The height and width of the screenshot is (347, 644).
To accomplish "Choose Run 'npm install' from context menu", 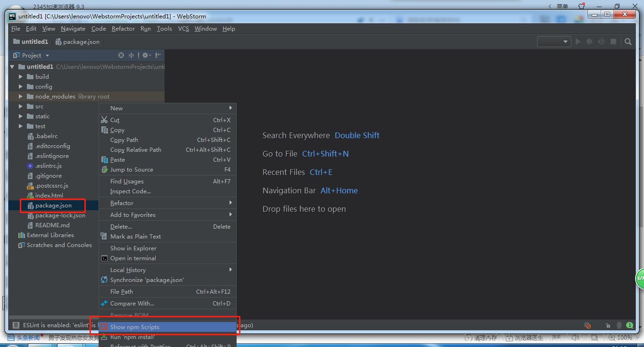I will pyautogui.click(x=167, y=337).
